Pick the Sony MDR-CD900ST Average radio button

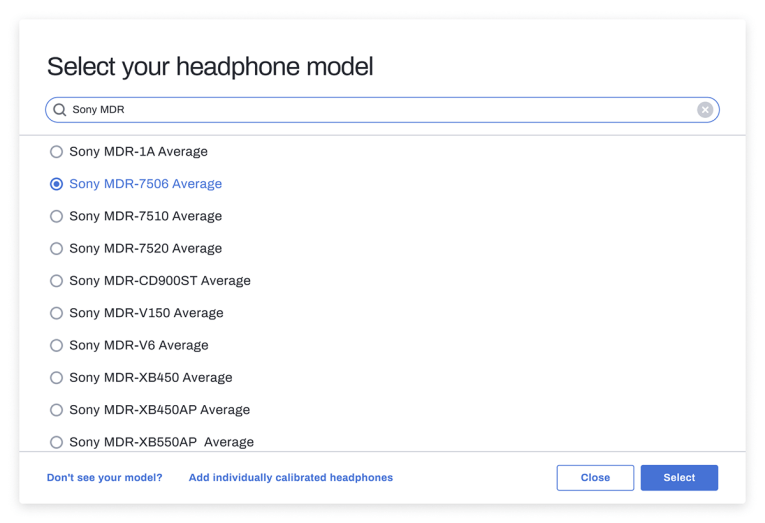(57, 281)
